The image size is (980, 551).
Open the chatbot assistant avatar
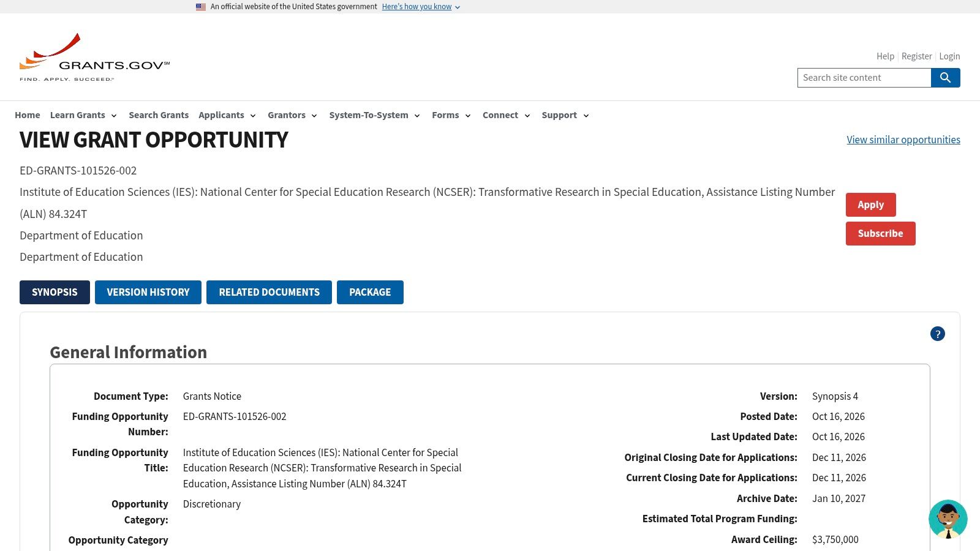[x=948, y=519]
